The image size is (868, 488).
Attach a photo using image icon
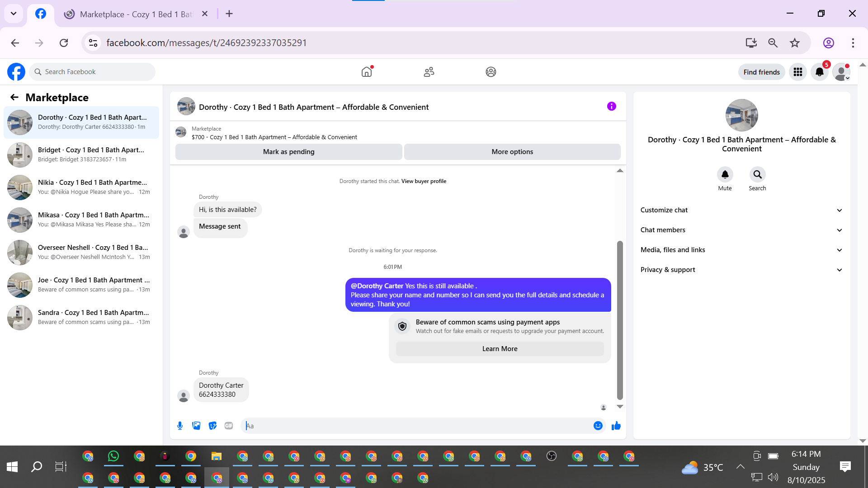pyautogui.click(x=196, y=426)
